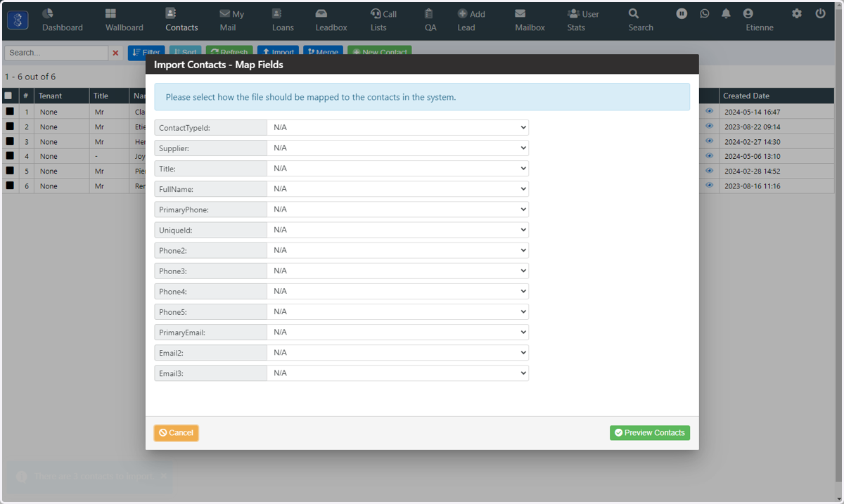Open the Title mapping dropdown
Screen dimensions: 844x504
click(x=397, y=168)
